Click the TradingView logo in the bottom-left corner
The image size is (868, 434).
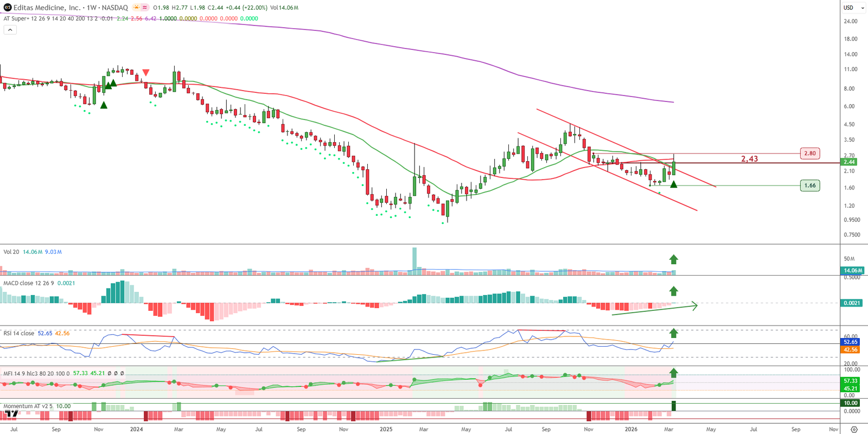(11, 414)
